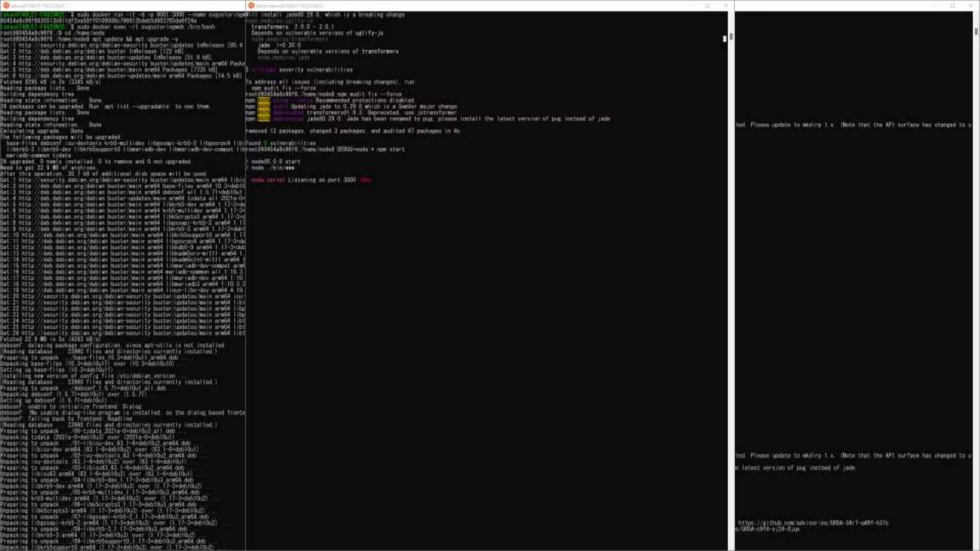This screenshot has width=980, height=551.
Task: Minimize the right terminal window
Action: tap(935, 5)
